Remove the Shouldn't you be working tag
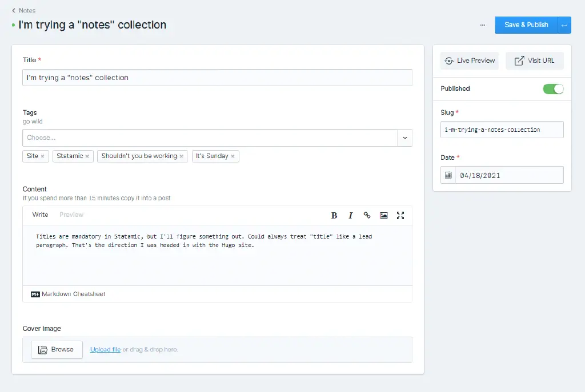 tap(181, 156)
